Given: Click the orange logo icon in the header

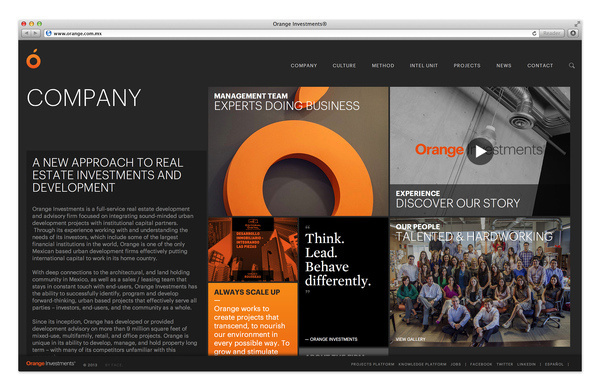Looking at the screenshot, I should coord(34,59).
